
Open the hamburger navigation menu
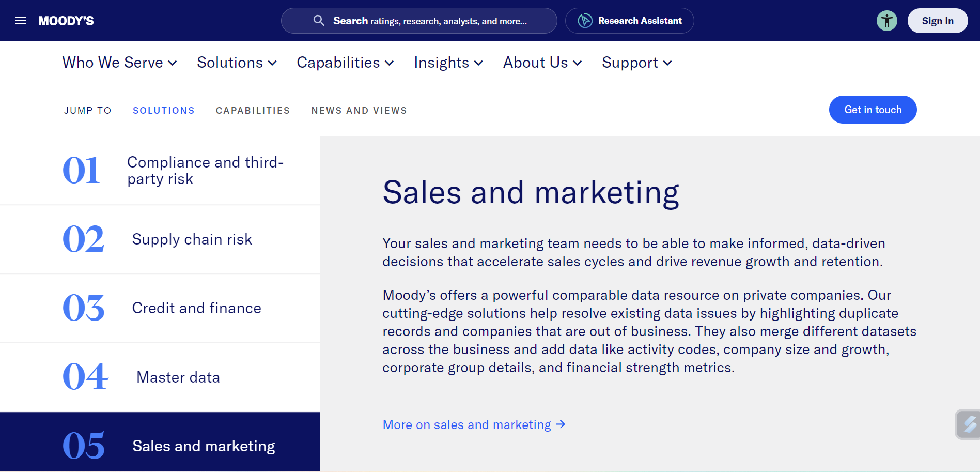point(21,20)
